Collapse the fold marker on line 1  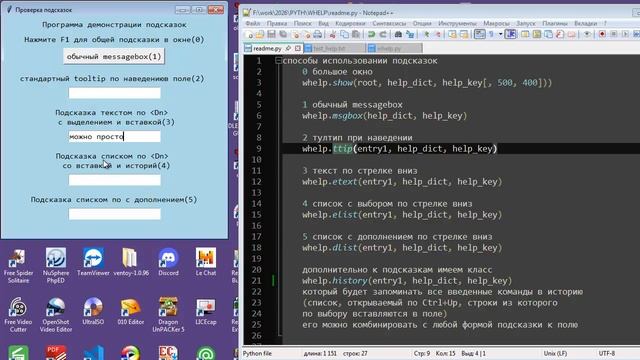[278, 61]
